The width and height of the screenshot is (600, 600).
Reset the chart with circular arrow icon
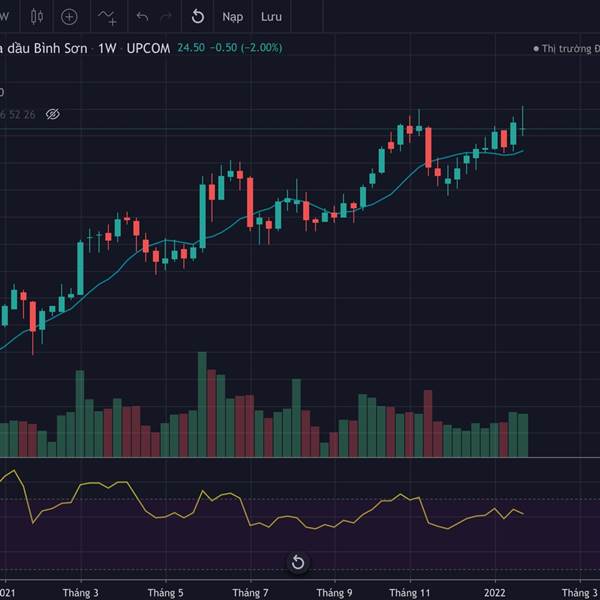point(197,17)
